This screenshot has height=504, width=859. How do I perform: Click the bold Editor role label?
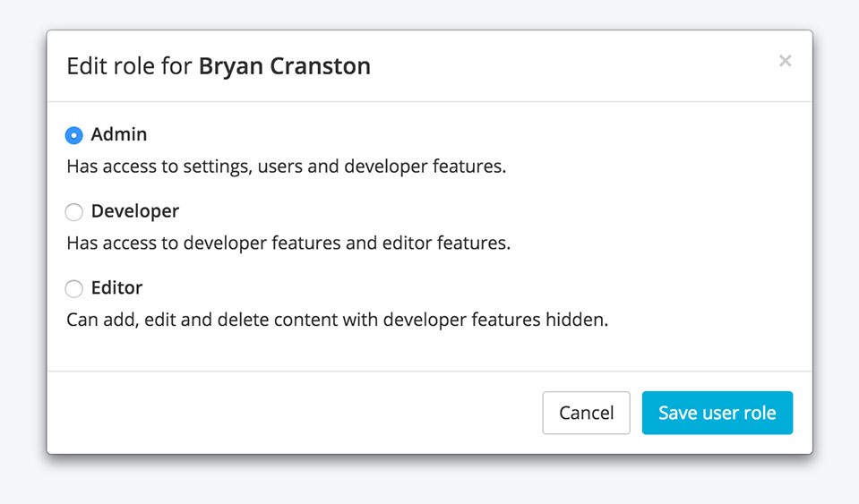[116, 288]
